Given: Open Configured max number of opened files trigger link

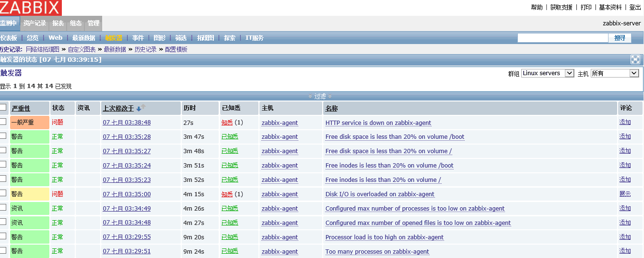Looking at the screenshot, I should (x=418, y=223).
